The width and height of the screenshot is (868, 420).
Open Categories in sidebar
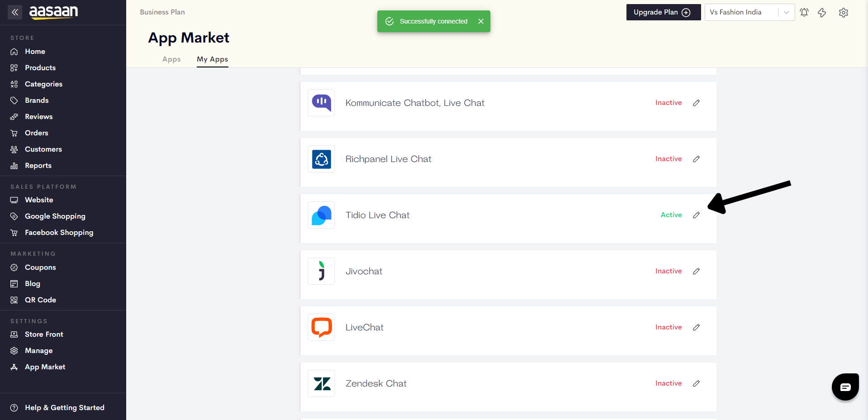[43, 84]
